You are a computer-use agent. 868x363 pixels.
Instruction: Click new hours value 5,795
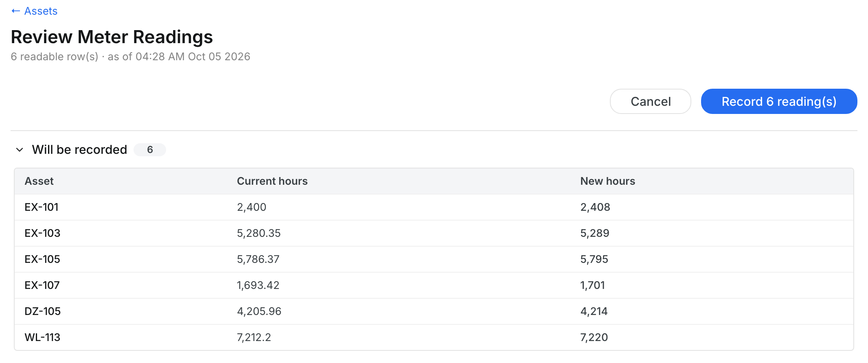[x=594, y=259]
